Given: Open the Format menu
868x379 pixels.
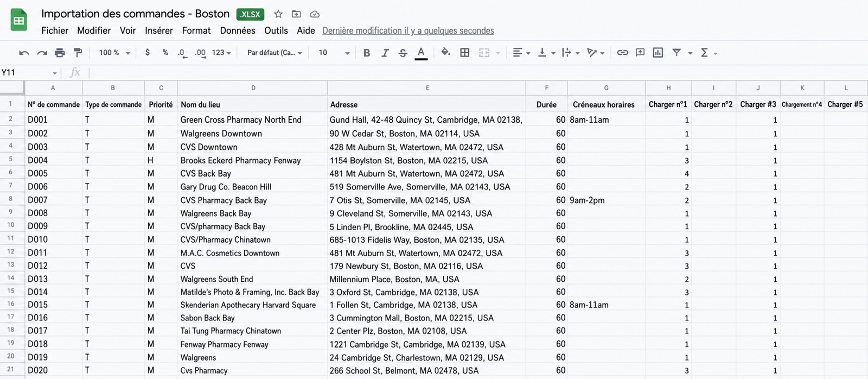Looking at the screenshot, I should [196, 30].
